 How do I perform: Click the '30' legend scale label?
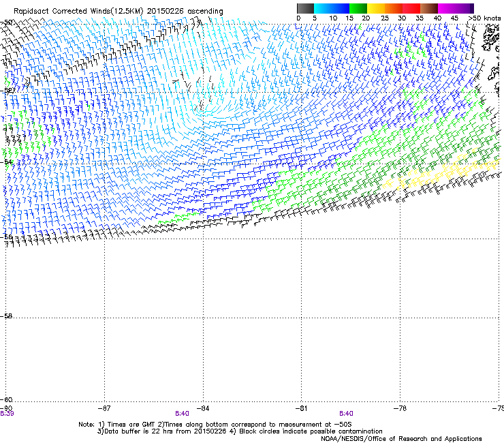pos(402,18)
